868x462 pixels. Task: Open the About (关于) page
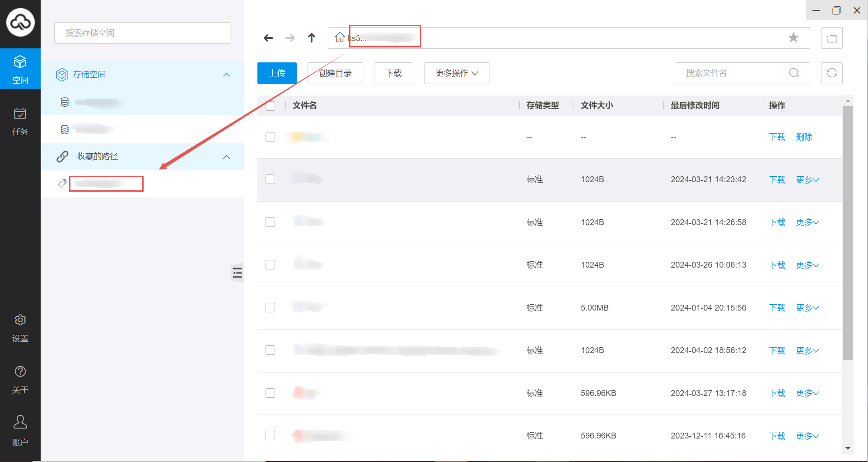click(x=20, y=380)
